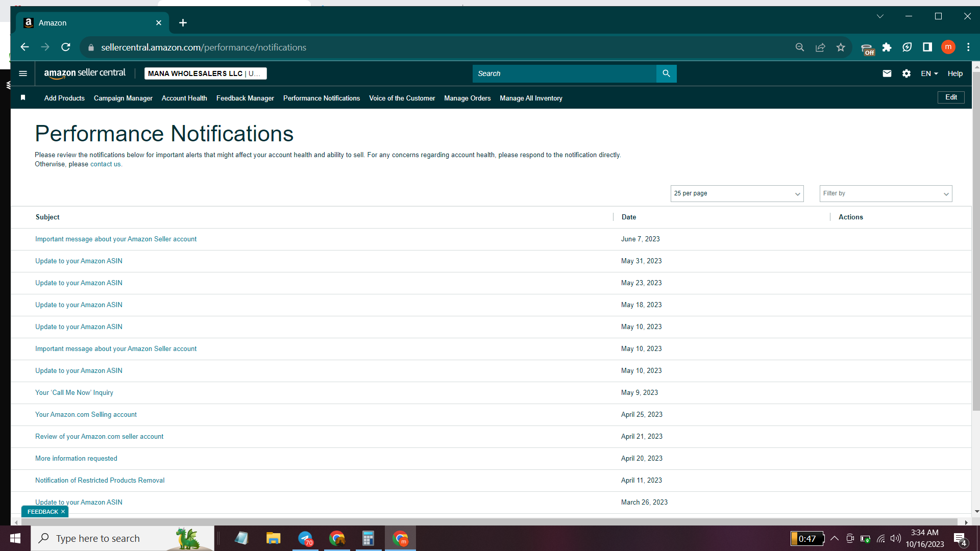Viewport: 980px width, 551px height.
Task: Bookmark this page with star icon
Action: tap(841, 47)
